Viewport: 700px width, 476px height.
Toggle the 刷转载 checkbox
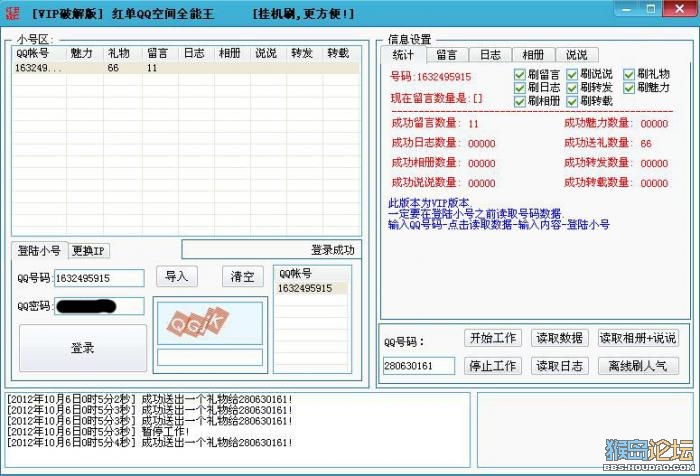tap(572, 102)
